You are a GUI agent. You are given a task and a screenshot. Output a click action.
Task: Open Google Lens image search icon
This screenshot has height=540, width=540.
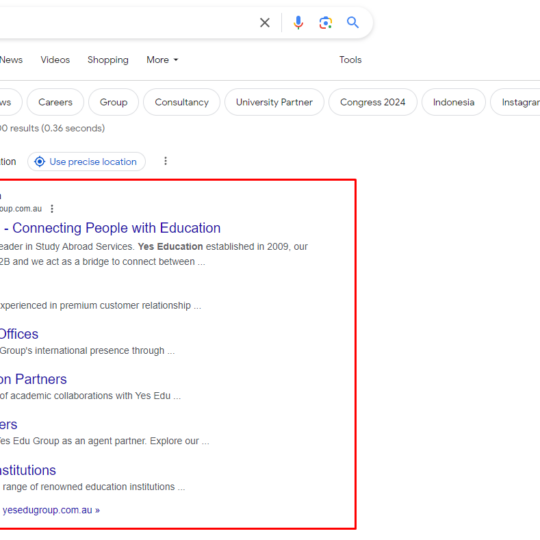(x=325, y=23)
